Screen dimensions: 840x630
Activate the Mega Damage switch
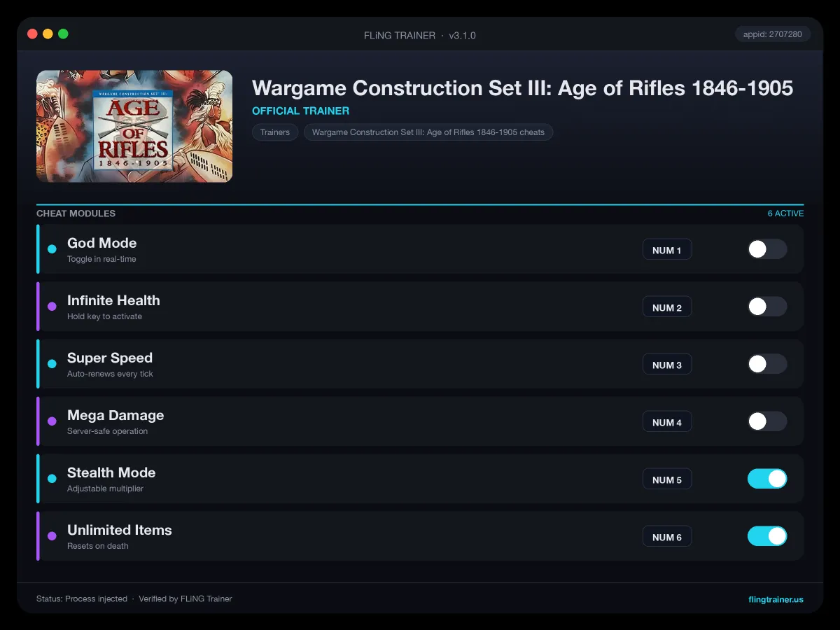click(x=767, y=421)
